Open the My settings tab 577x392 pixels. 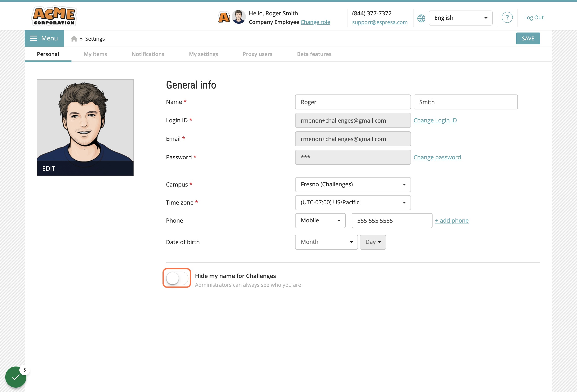(203, 54)
